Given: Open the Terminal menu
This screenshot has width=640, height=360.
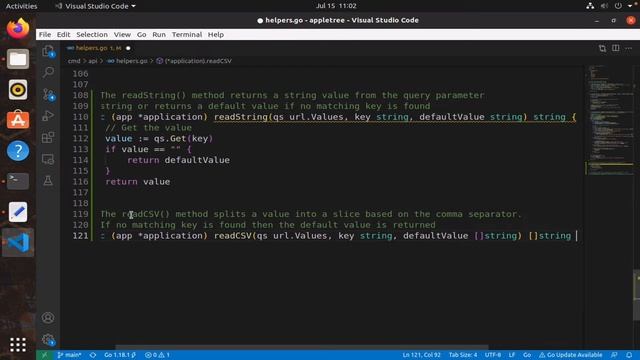Looking at the screenshot, I should [x=187, y=35].
